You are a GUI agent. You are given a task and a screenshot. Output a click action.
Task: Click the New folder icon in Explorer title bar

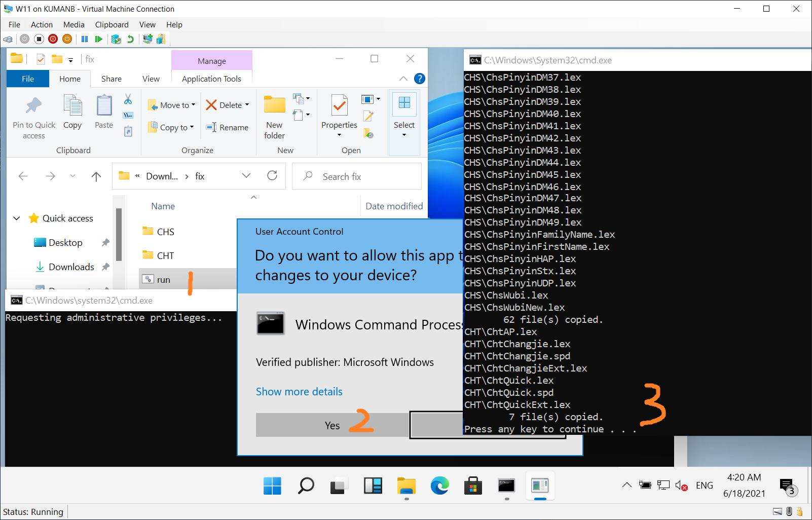click(x=57, y=59)
